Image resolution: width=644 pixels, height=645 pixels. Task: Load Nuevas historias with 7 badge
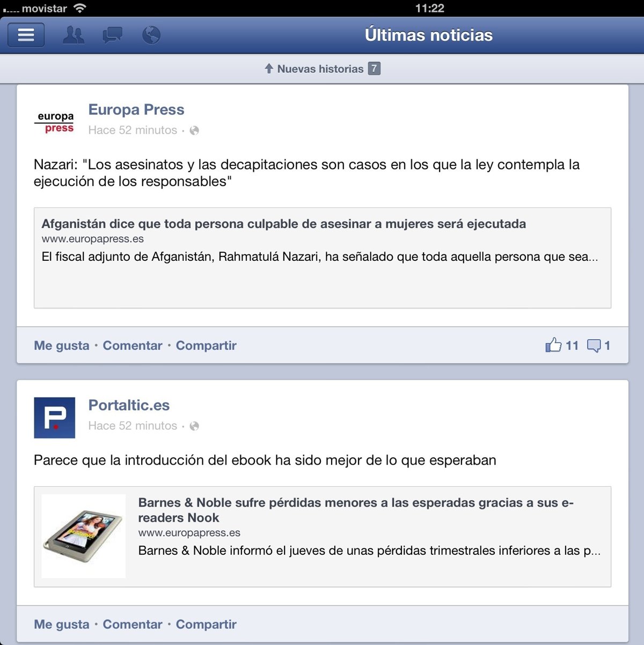322,69
